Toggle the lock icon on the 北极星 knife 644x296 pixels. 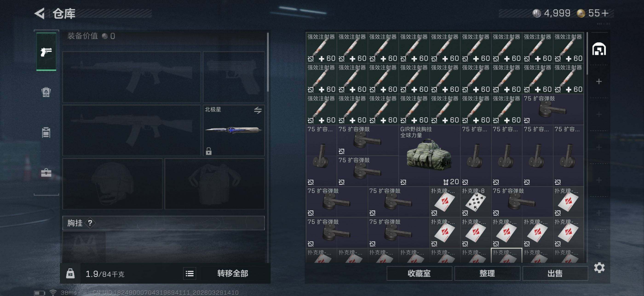[x=209, y=151]
